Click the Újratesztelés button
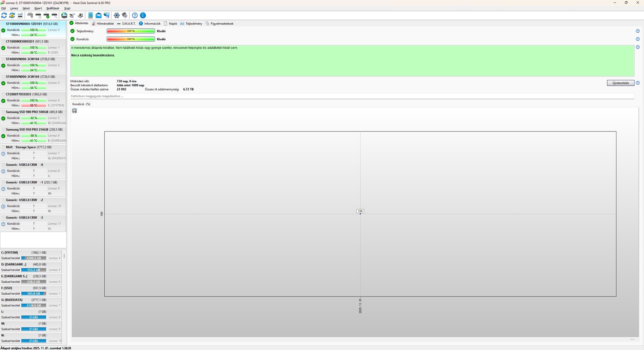644x350 pixels. [x=621, y=83]
